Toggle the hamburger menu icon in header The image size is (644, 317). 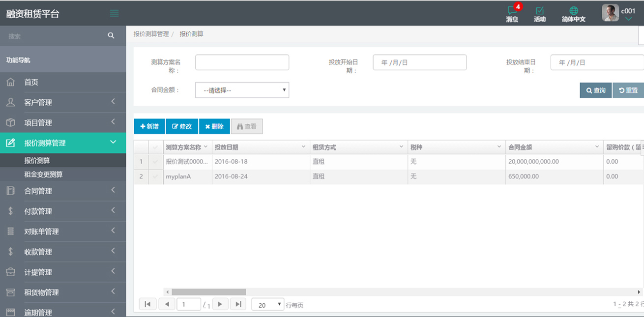[x=114, y=13]
